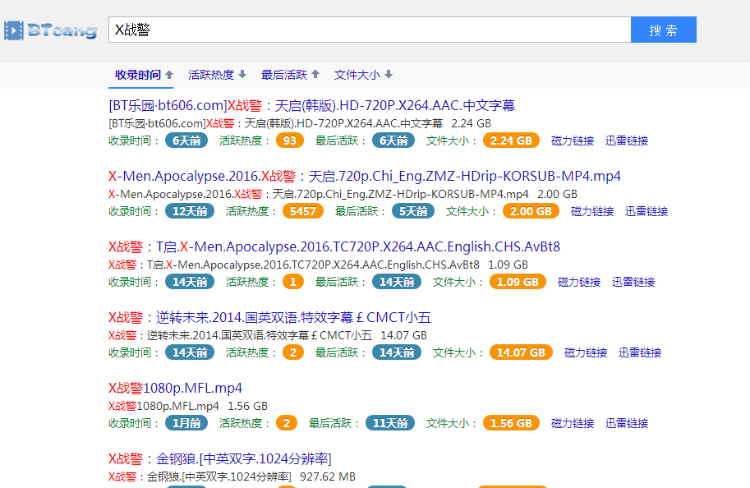
Task: Click the 5457 activity heat badge
Action: tap(303, 211)
